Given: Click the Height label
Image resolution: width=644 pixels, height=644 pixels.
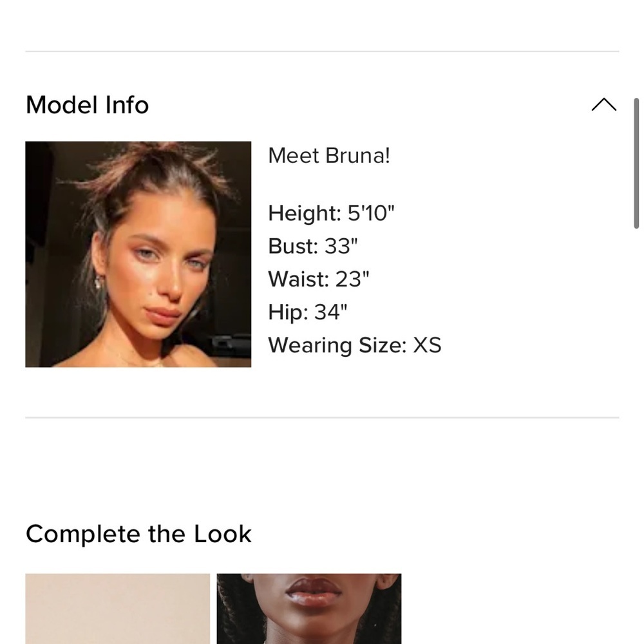Looking at the screenshot, I should coord(305,213).
